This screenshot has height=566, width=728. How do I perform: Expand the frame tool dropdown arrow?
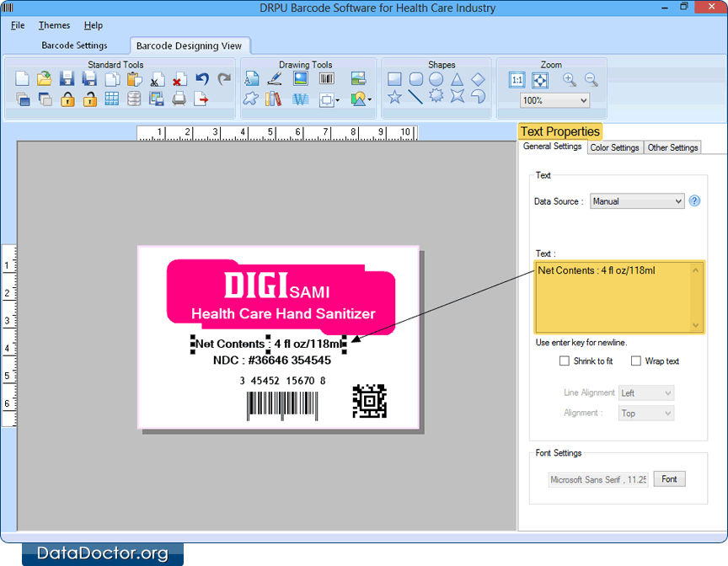coord(338,100)
